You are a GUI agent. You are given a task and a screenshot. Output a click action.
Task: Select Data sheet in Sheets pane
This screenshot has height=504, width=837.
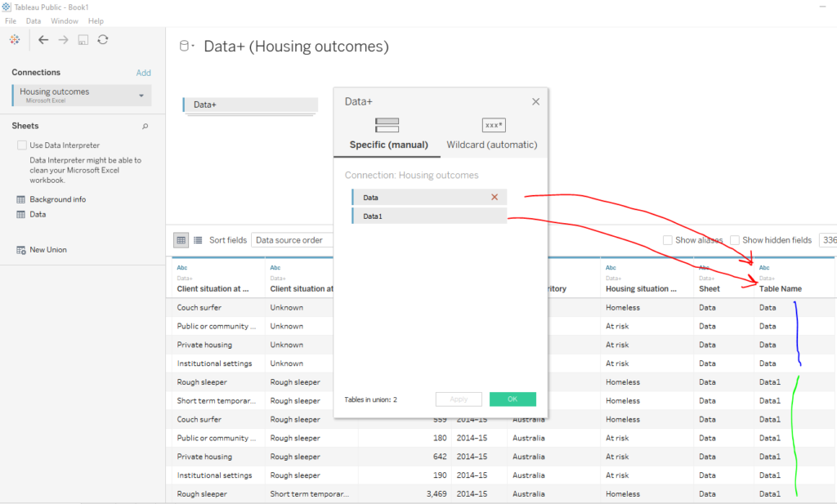[x=38, y=214]
